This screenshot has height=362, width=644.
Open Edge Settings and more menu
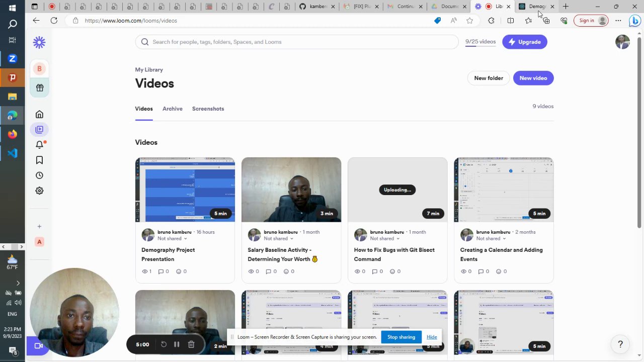[x=618, y=21]
